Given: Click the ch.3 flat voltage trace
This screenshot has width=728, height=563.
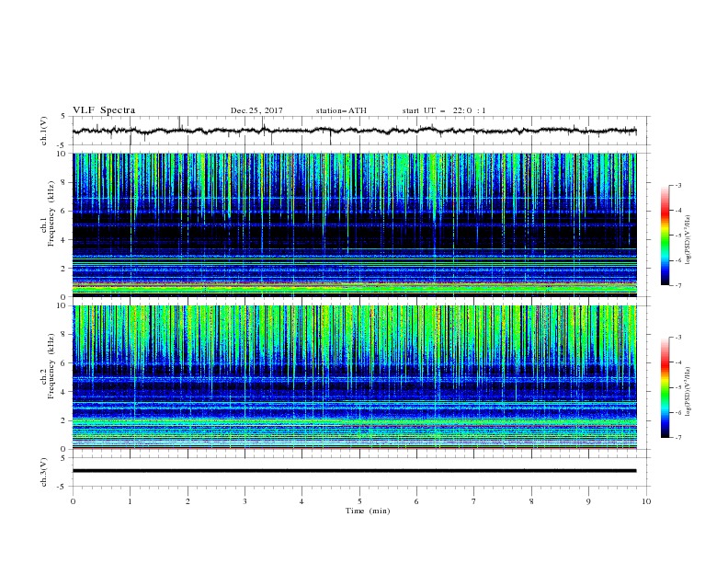Looking at the screenshot, I should tap(354, 471).
